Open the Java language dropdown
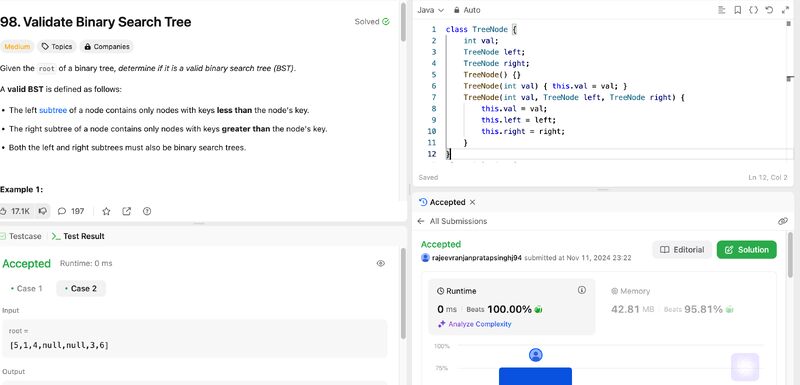This screenshot has width=800, height=385. (x=431, y=10)
